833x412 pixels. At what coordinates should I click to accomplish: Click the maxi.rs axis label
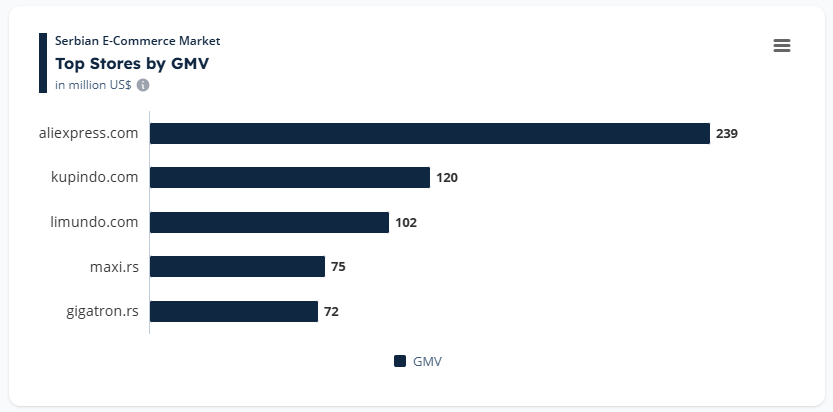coord(114,266)
